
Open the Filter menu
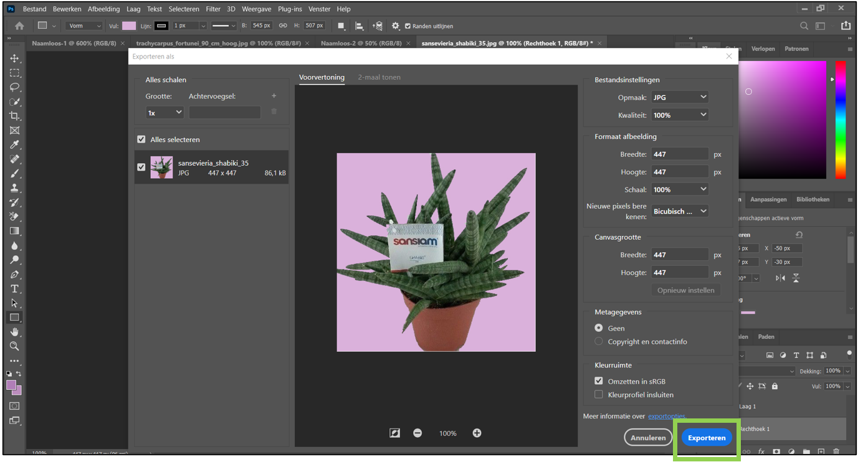click(x=213, y=9)
